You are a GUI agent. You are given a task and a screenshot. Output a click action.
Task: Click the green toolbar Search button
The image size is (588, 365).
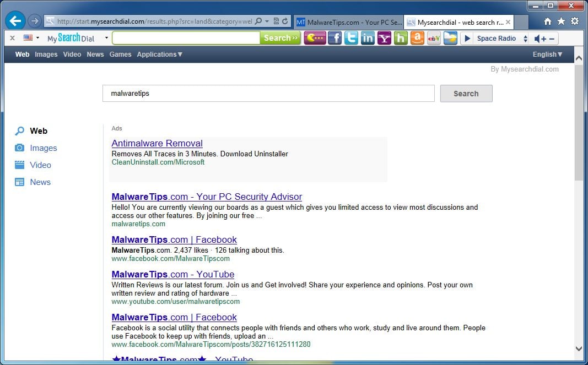[280, 38]
